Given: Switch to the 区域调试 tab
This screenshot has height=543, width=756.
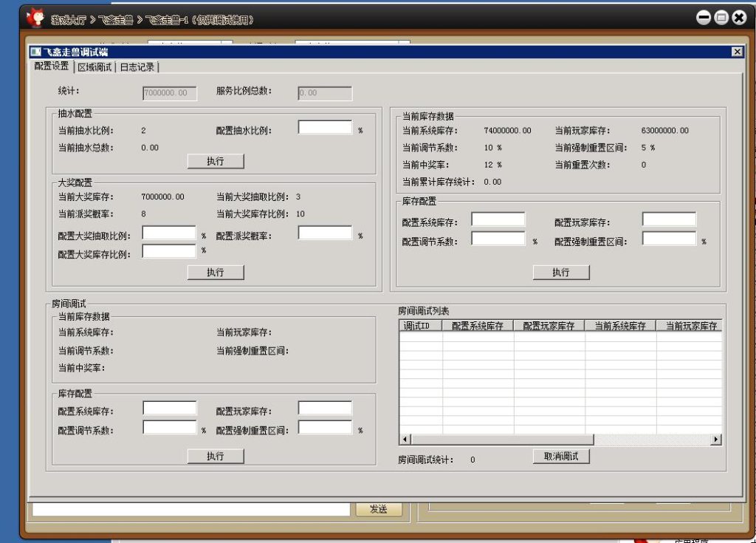Looking at the screenshot, I should pyautogui.click(x=94, y=67).
